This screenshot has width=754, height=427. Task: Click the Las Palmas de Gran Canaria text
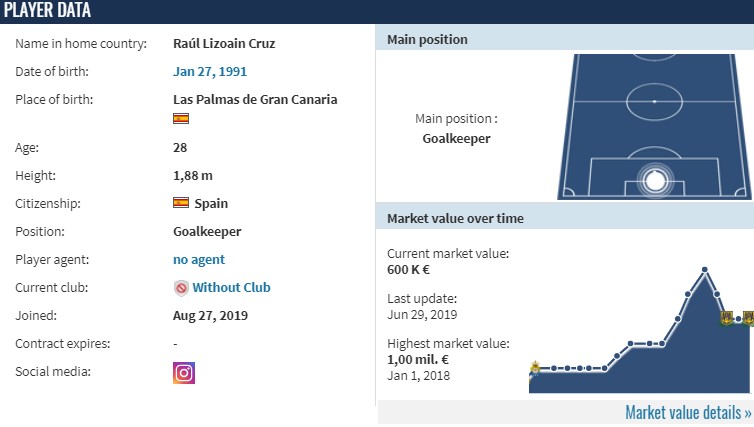pyautogui.click(x=255, y=100)
